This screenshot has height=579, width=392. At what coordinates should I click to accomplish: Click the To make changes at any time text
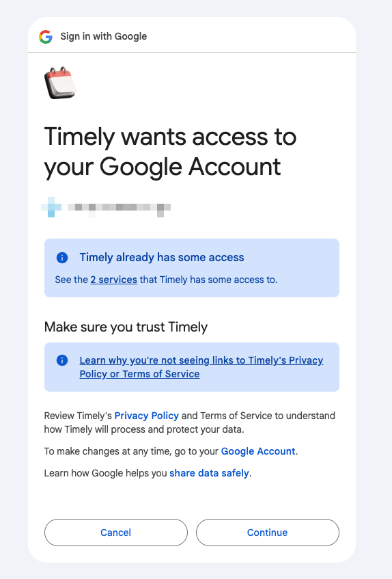(131, 451)
